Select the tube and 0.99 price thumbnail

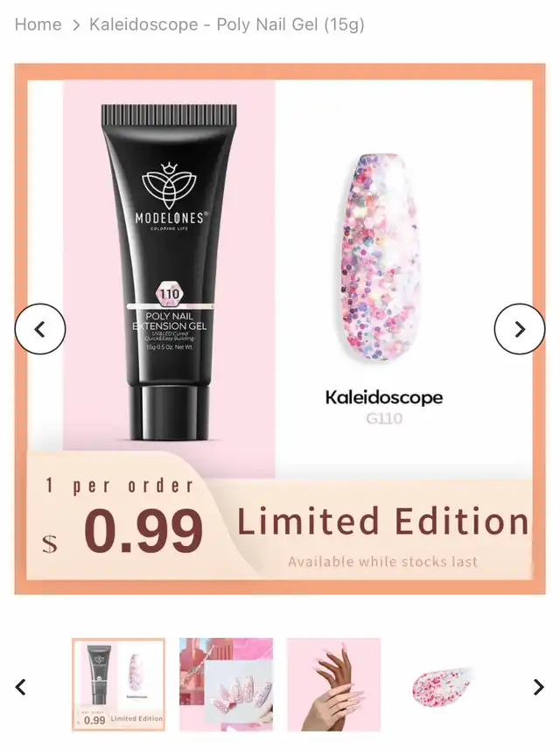coord(118,684)
